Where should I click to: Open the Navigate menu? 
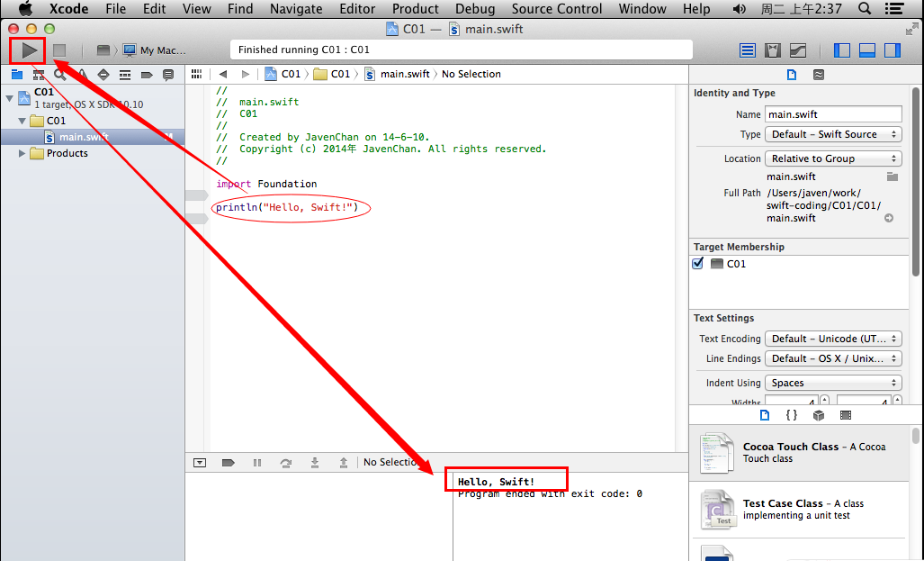click(296, 9)
